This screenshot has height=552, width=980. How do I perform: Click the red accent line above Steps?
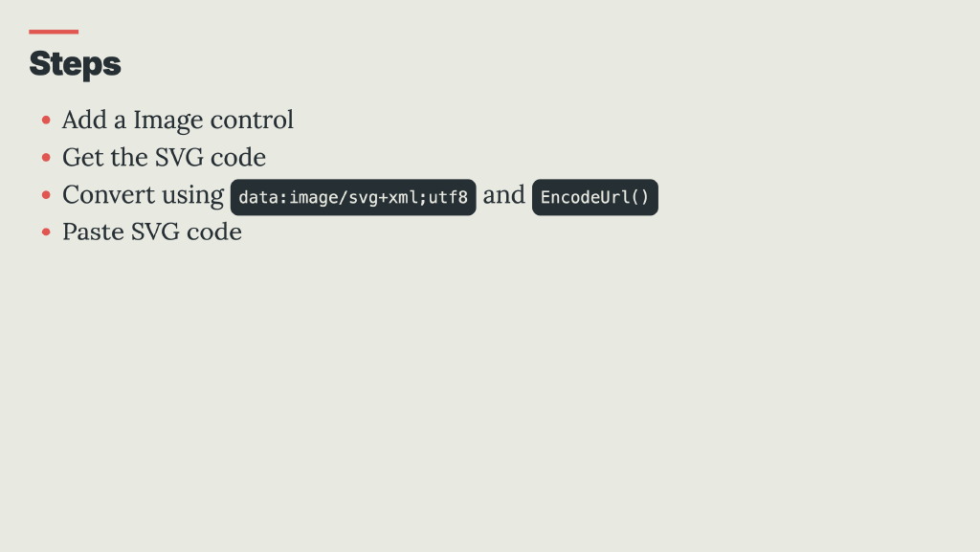click(x=54, y=33)
